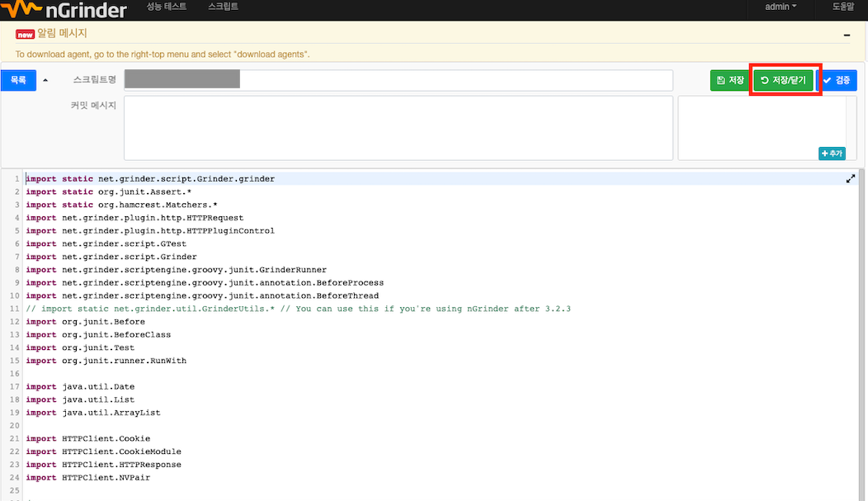The width and height of the screenshot is (868, 501).
Task: Collapse script details with the up arrow
Action: [45, 80]
